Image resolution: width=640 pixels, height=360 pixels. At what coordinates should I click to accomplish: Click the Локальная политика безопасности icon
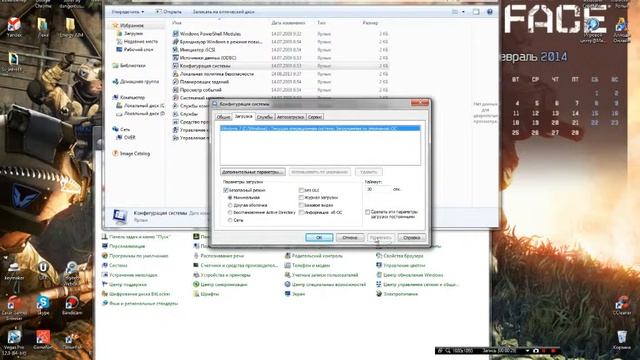tap(175, 74)
